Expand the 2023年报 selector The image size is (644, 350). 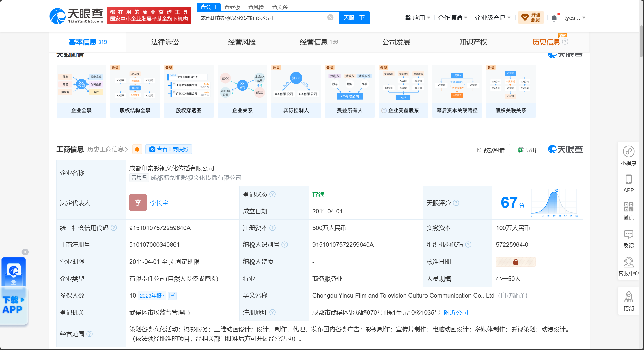pyautogui.click(x=152, y=296)
